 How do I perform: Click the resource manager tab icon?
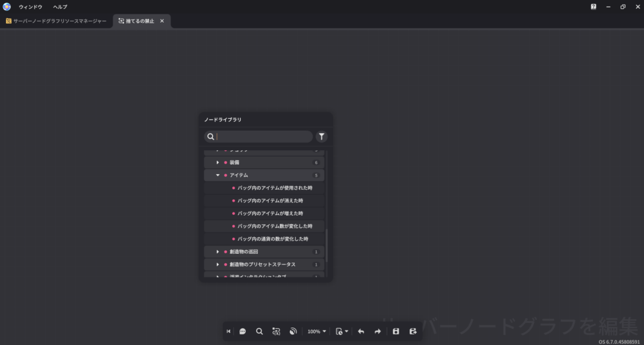point(9,21)
